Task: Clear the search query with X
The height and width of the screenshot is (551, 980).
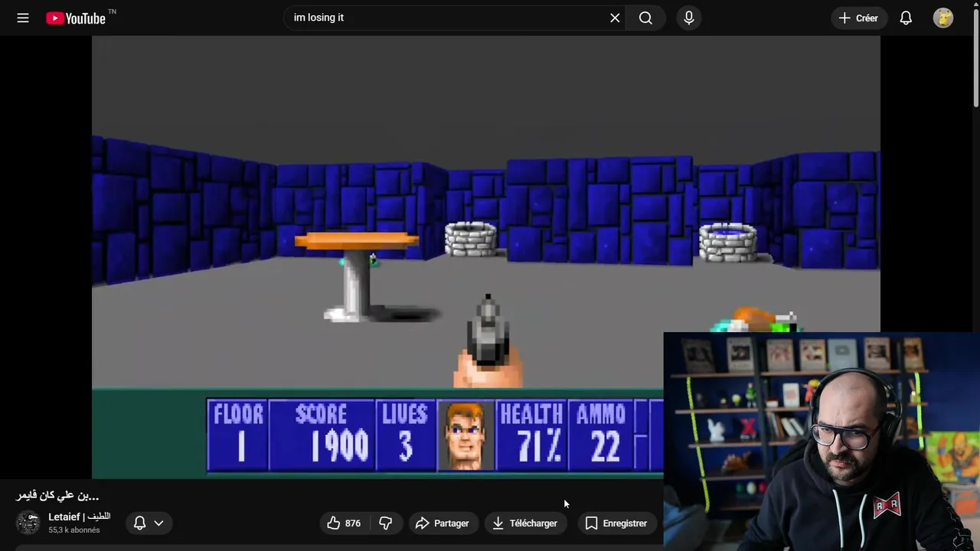Action: click(615, 18)
